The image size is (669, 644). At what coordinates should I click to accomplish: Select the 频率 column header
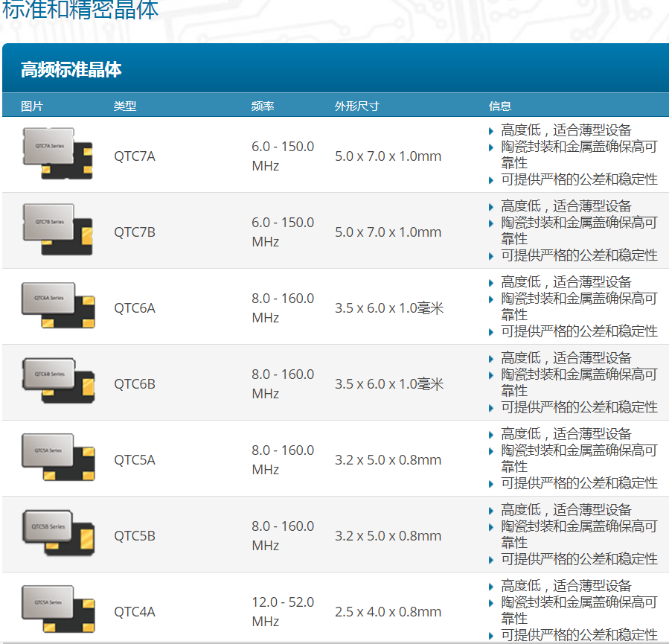pyautogui.click(x=263, y=106)
